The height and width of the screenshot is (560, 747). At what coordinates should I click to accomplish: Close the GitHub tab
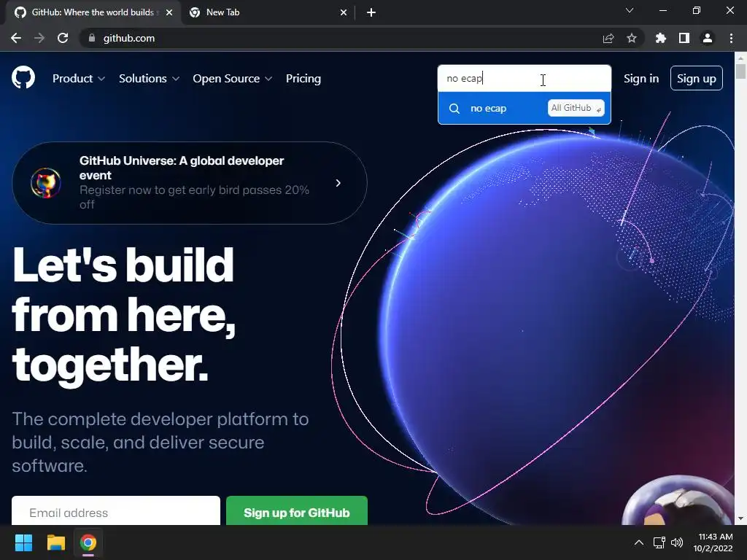pos(169,12)
